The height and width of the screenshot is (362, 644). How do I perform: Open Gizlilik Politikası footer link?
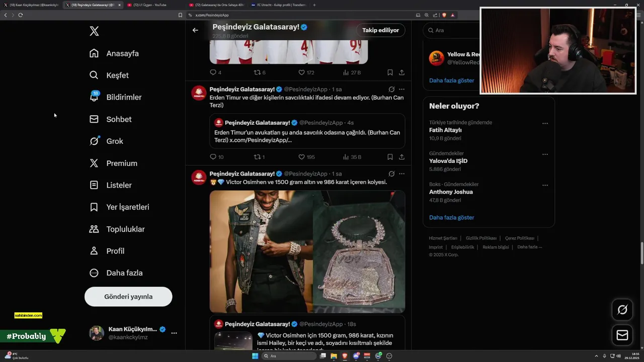(x=481, y=238)
